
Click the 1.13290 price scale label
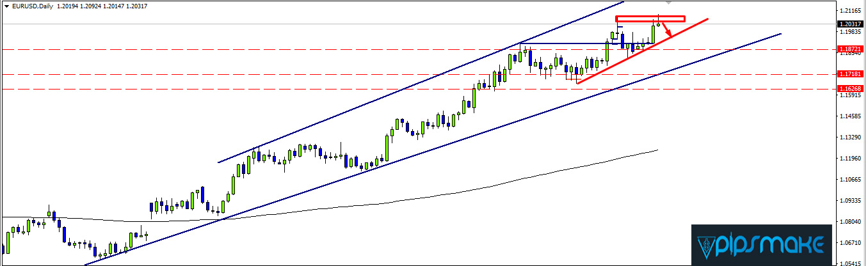[x=851, y=137]
